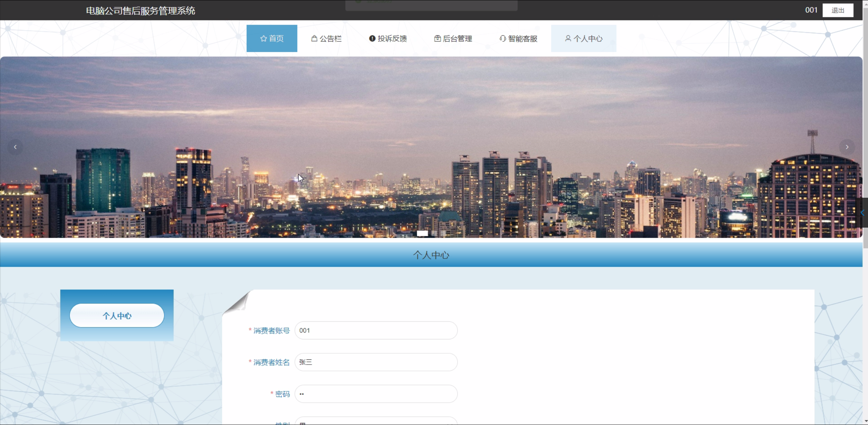Screen dimensions: 868x425
Task: Select the first carousel indicator bar
Action: tap(422, 233)
